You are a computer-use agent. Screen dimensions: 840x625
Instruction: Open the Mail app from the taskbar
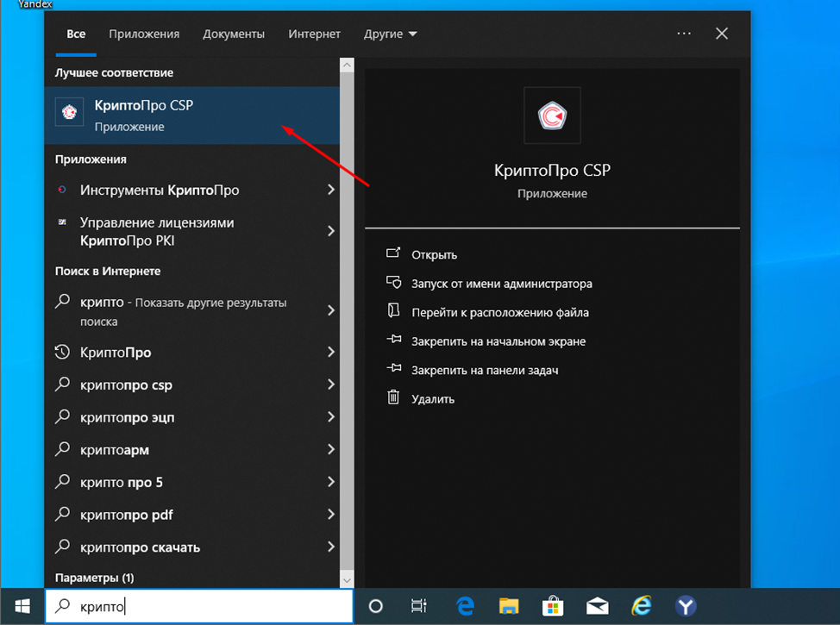point(597,606)
